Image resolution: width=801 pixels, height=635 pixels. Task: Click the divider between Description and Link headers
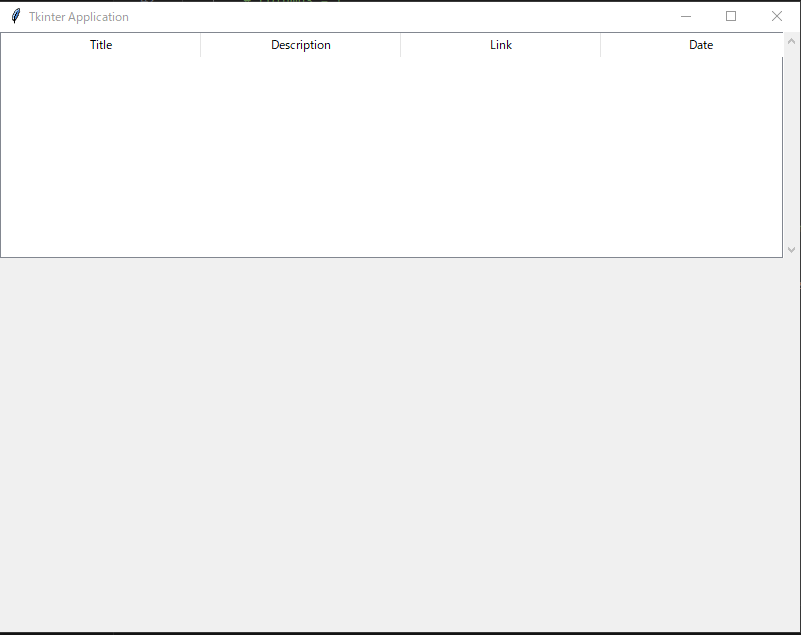click(x=400, y=45)
